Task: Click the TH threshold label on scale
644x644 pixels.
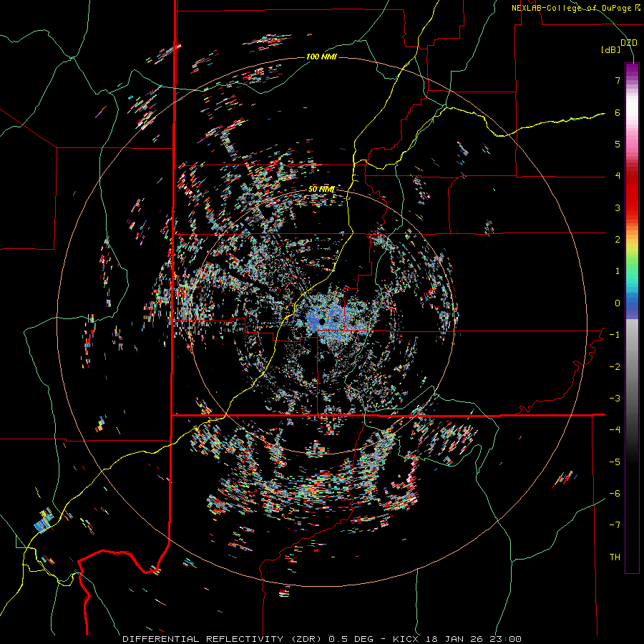Action: tap(615, 557)
